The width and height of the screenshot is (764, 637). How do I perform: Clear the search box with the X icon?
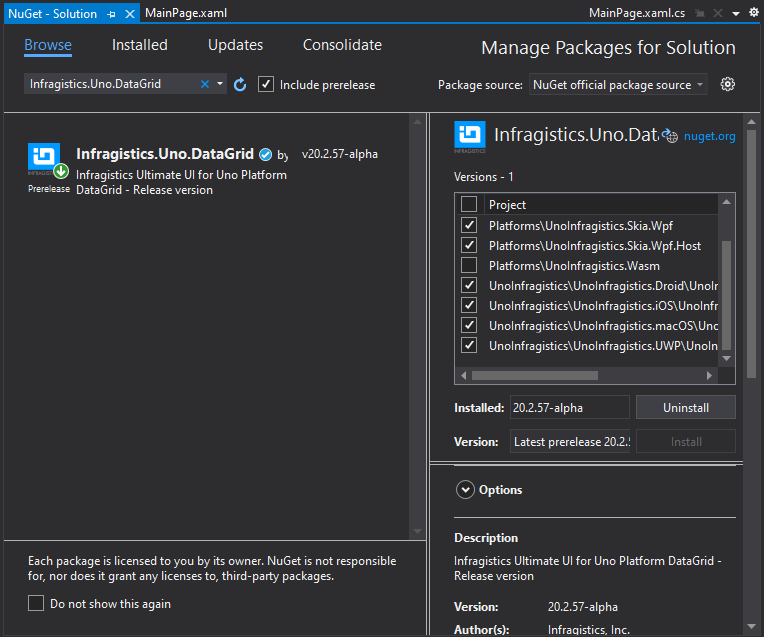pyautogui.click(x=205, y=84)
